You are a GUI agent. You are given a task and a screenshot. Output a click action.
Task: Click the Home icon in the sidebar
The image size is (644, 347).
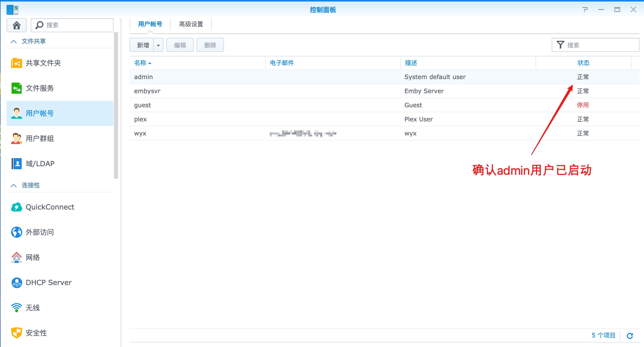pos(16,25)
